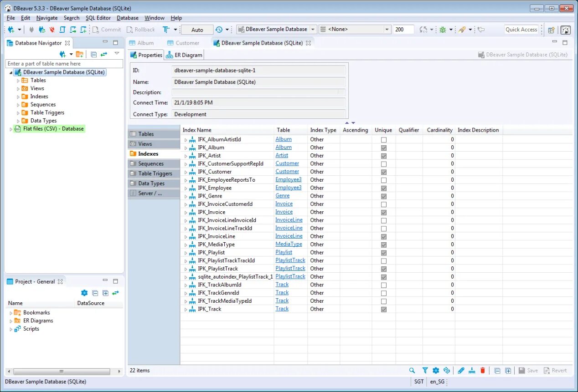Click the Open Perspective icon near Quick Access
This screenshot has width=578, height=392.
(x=552, y=30)
